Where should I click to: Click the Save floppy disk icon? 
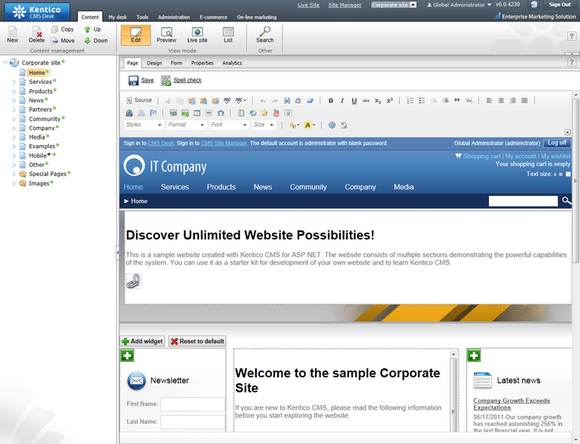click(133, 80)
